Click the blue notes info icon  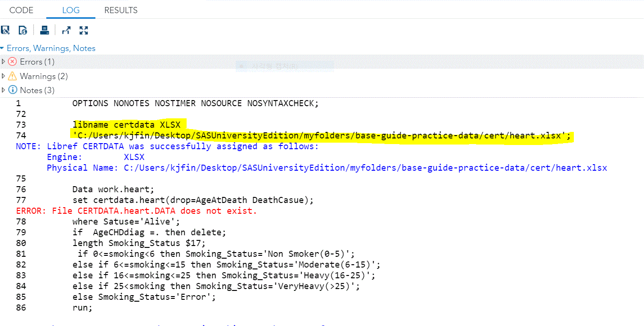(x=13, y=90)
